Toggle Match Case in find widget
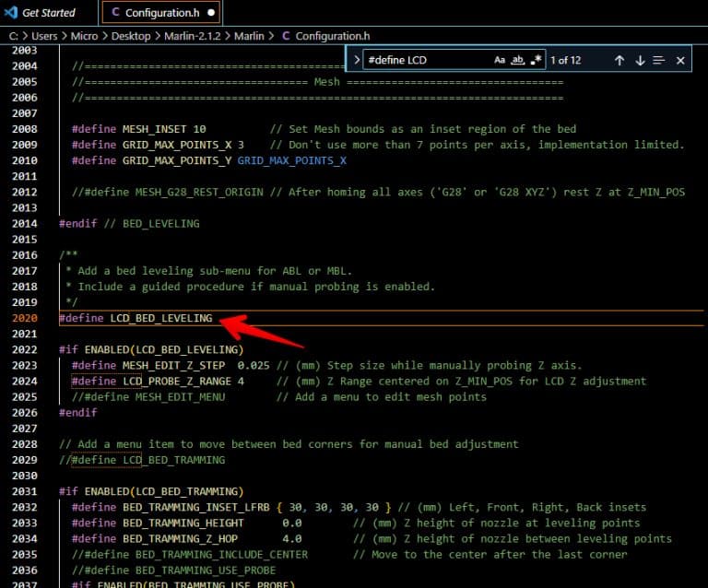The width and height of the screenshot is (708, 588). (x=500, y=60)
